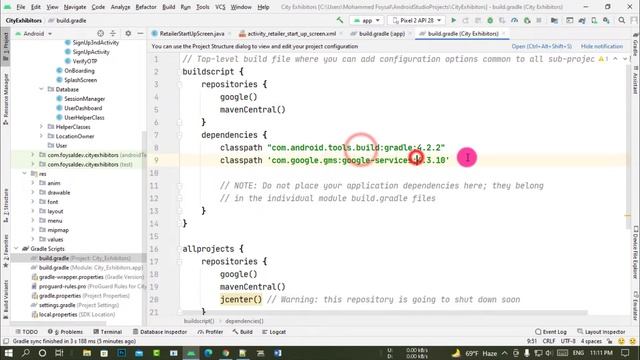Open the Windows notification center icon
The height and width of the screenshot is (360, 640).
point(625,353)
